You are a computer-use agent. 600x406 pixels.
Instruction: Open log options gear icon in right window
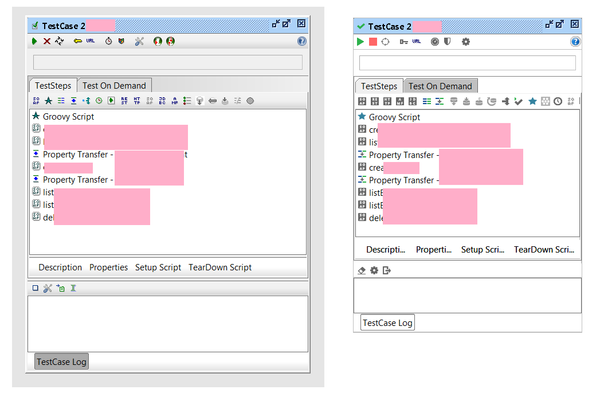[374, 270]
